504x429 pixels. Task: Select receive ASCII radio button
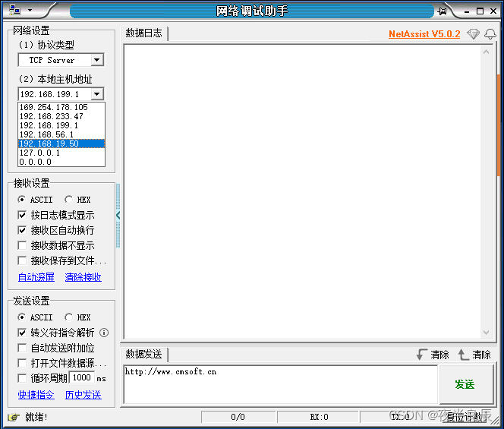coord(21,200)
